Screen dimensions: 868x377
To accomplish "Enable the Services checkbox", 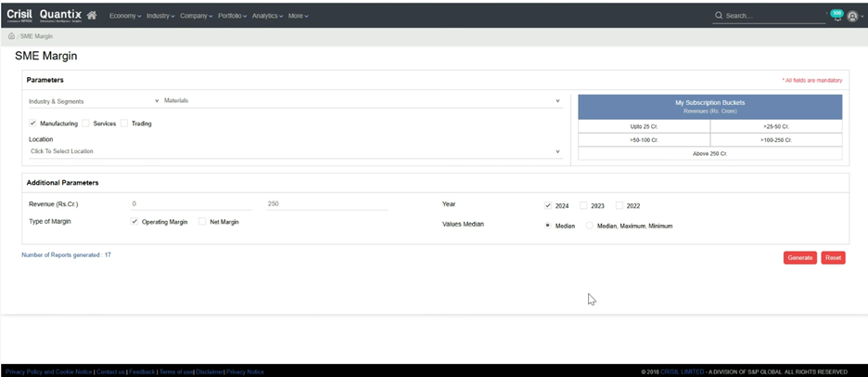I will 85,123.
